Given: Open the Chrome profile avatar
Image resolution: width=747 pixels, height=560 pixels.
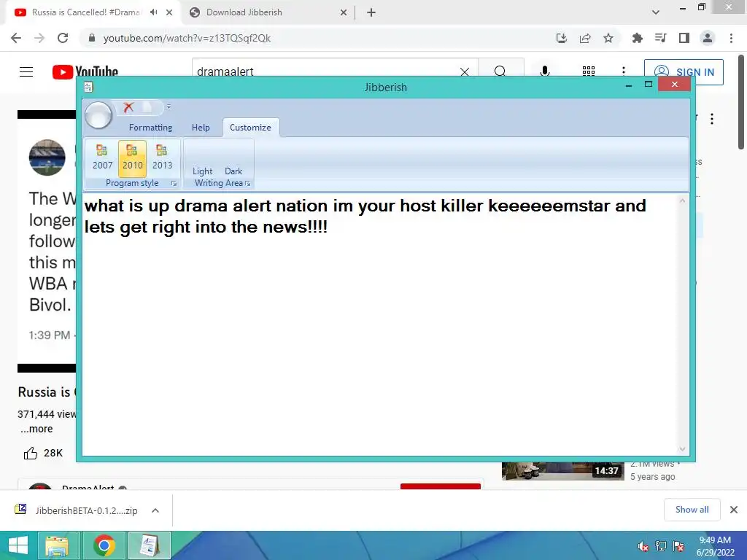Looking at the screenshot, I should pyautogui.click(x=708, y=38).
